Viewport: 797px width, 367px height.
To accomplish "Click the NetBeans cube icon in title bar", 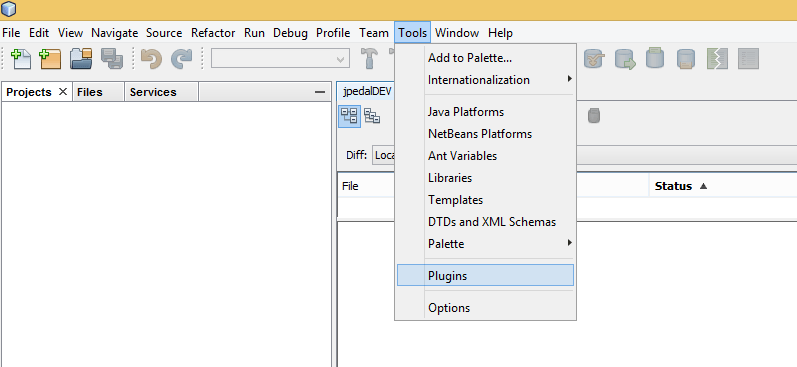I will point(9,9).
